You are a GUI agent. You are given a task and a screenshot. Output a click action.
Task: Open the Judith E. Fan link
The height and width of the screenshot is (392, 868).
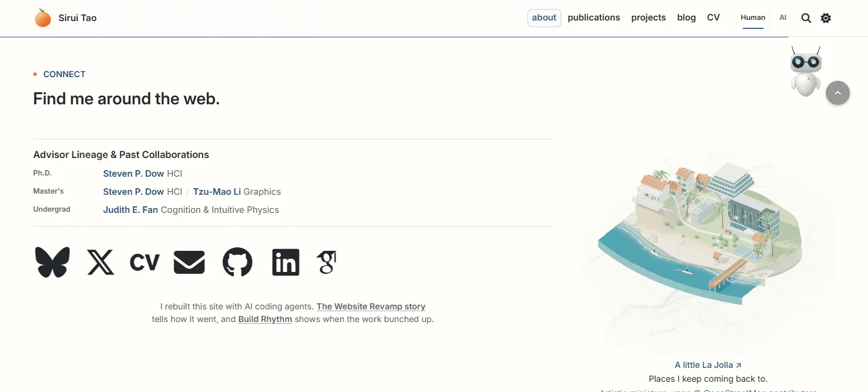point(130,210)
